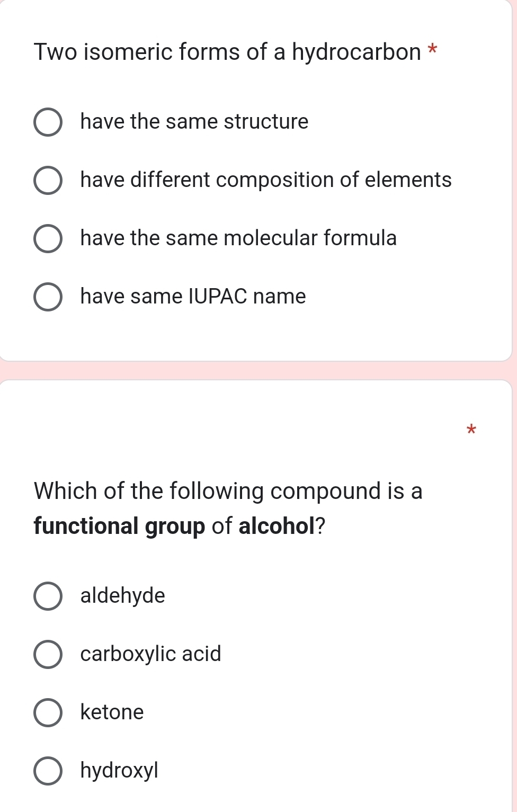Choose the 'carboxylic acid' radio circle
This screenshot has height=812, width=517.
pyautogui.click(x=48, y=654)
